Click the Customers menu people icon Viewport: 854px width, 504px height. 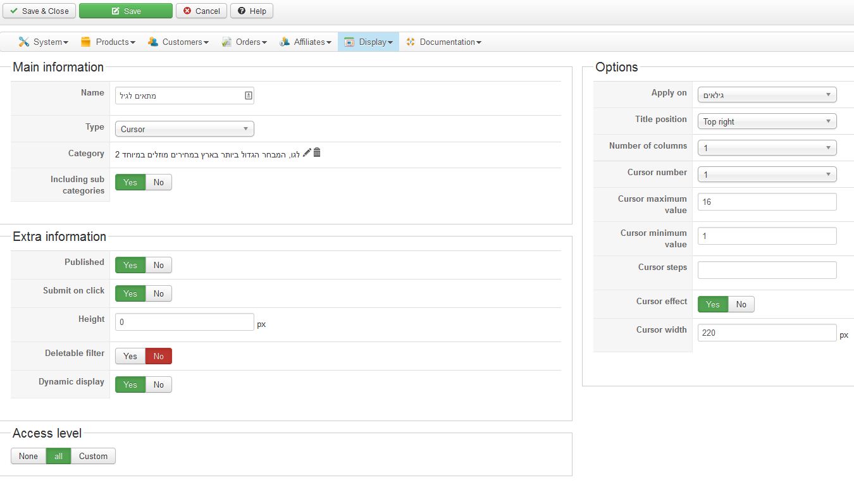tap(153, 42)
